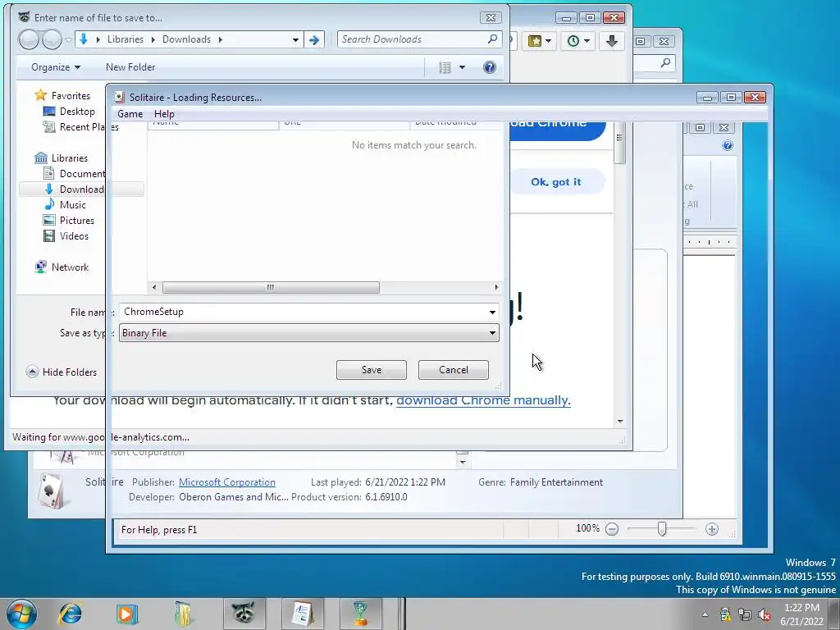This screenshot has height=630, width=840.
Task: Click the browser page scroll-down arrow
Action: coord(620,421)
